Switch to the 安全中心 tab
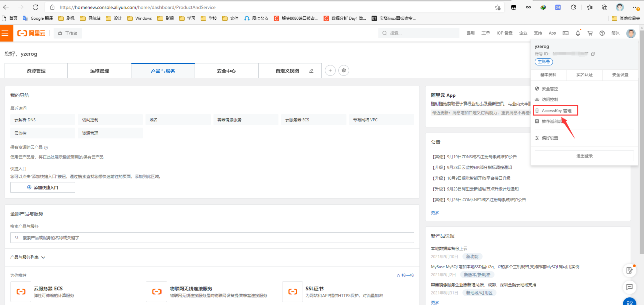This screenshot has height=305, width=644. click(x=226, y=70)
